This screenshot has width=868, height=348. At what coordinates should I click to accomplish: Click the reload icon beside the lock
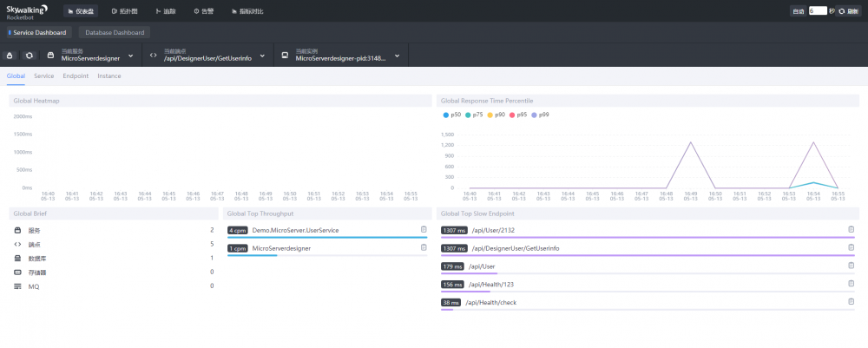coord(29,56)
